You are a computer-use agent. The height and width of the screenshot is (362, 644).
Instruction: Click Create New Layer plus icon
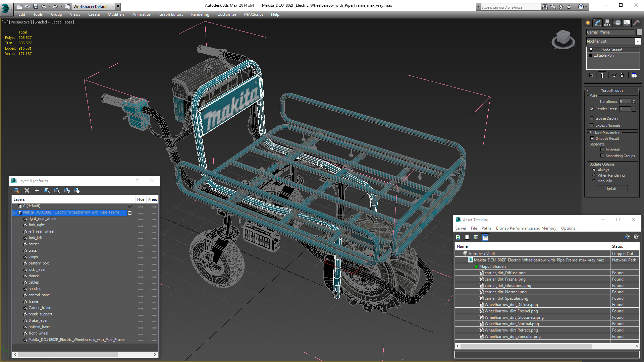[x=37, y=190]
